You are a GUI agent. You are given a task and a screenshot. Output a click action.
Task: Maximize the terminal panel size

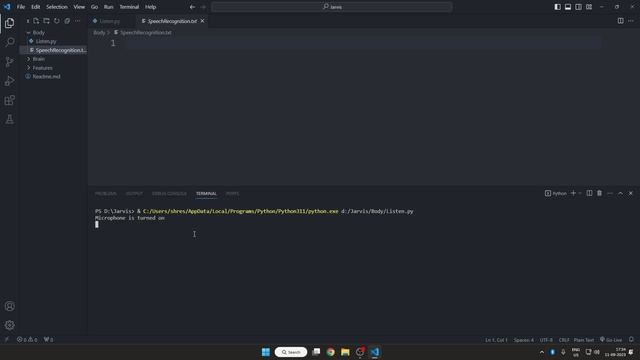pyautogui.click(x=620, y=193)
